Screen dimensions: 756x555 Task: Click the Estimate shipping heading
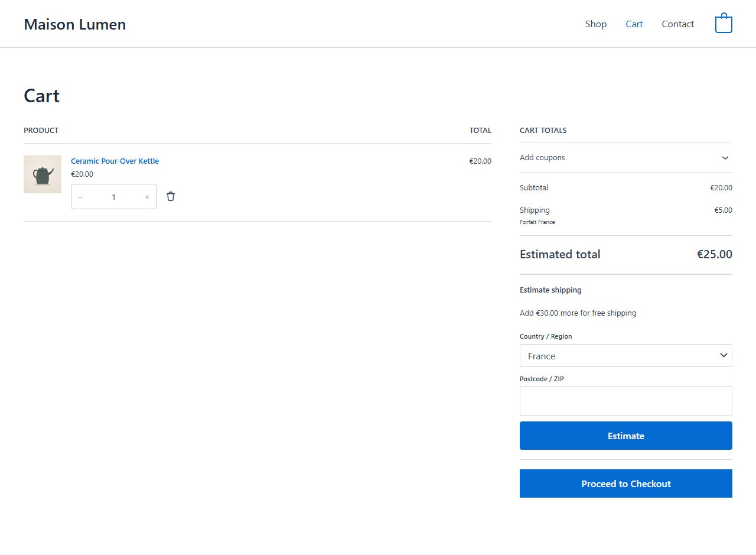[550, 290]
